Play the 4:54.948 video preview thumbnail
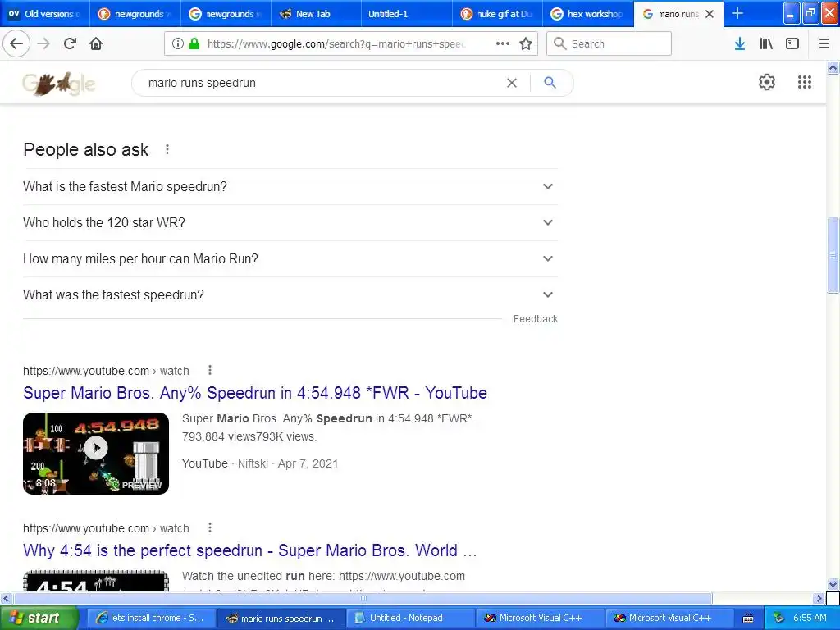This screenshot has height=630, width=840. point(96,453)
